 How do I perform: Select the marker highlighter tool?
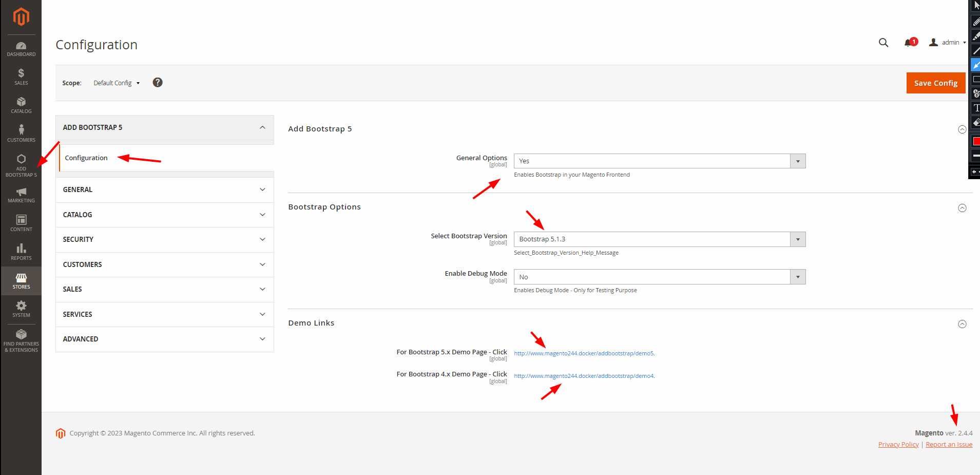[976, 36]
